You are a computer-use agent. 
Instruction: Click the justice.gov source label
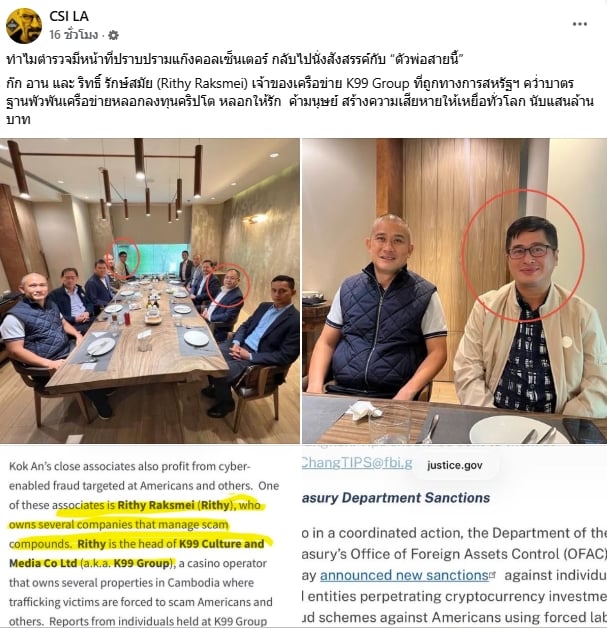click(455, 465)
